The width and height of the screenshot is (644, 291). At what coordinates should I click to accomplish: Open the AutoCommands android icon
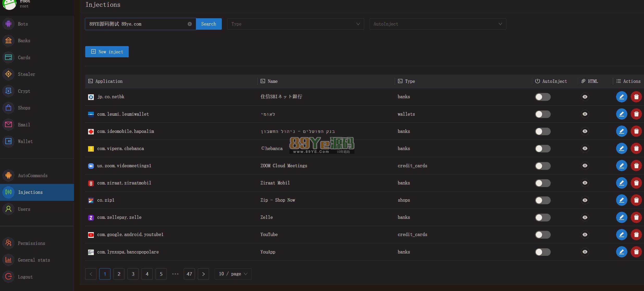click(x=8, y=175)
